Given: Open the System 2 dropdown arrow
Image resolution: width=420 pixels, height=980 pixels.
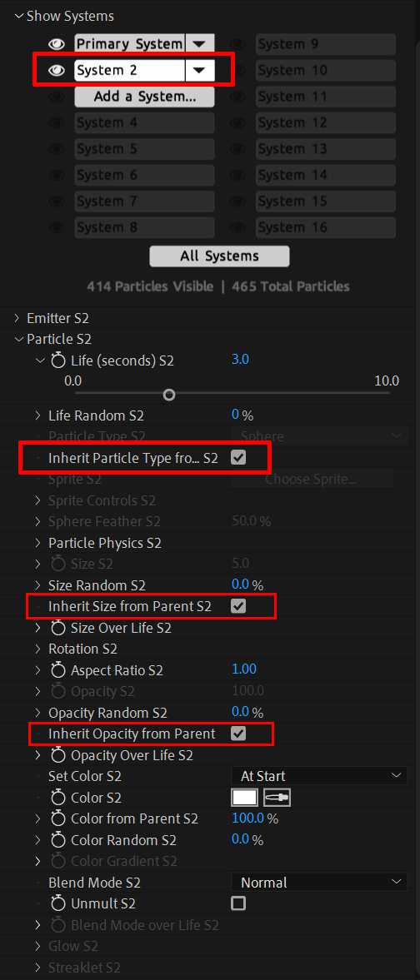Looking at the screenshot, I should pyautogui.click(x=200, y=70).
